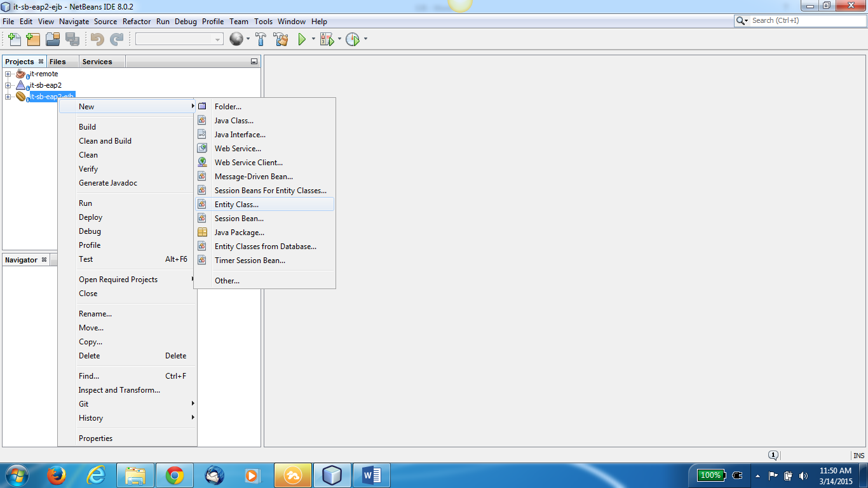The width and height of the screenshot is (868, 488).
Task: Click the Undo toolbar icon
Action: (x=97, y=39)
